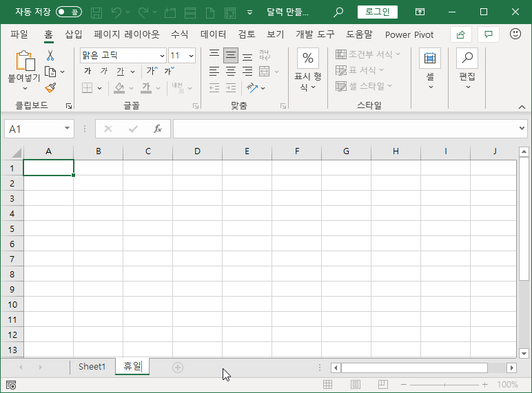
Task: Select the Sheet1 sheet tab
Action: (x=92, y=367)
